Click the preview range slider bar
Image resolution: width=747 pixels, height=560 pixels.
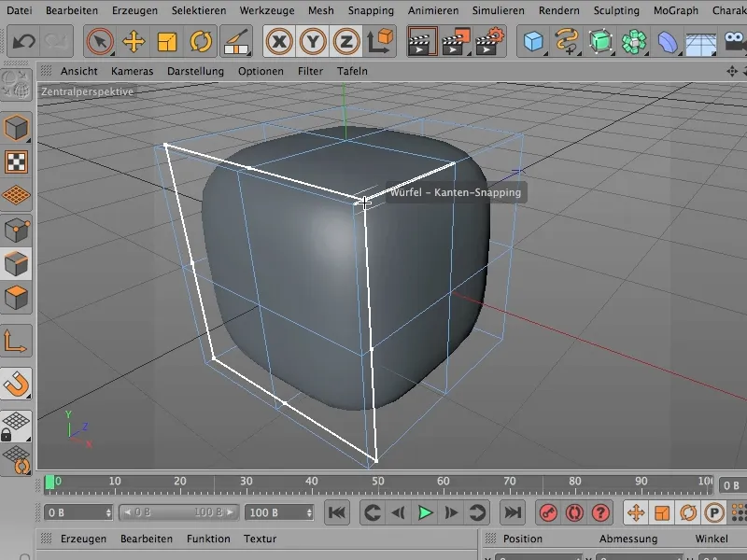178,512
